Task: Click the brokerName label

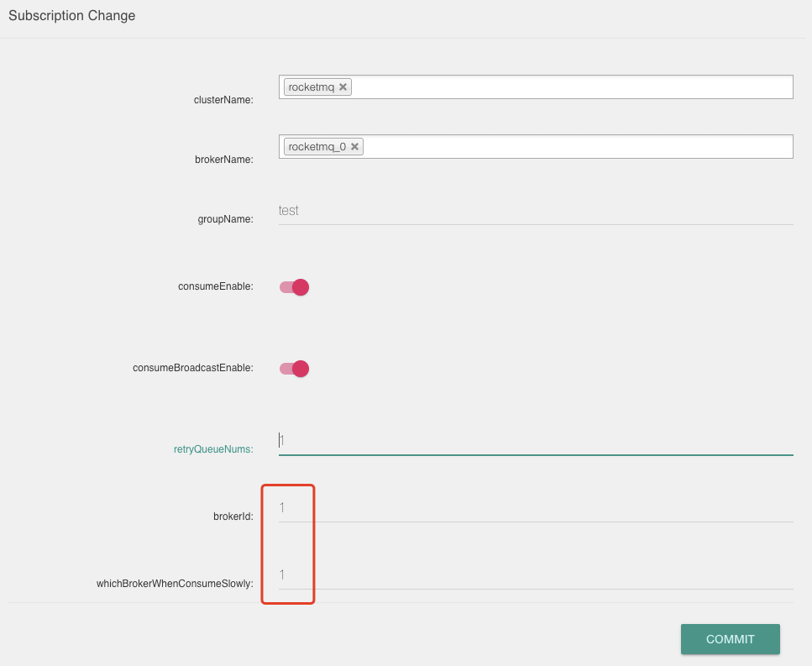Action: 224,160
